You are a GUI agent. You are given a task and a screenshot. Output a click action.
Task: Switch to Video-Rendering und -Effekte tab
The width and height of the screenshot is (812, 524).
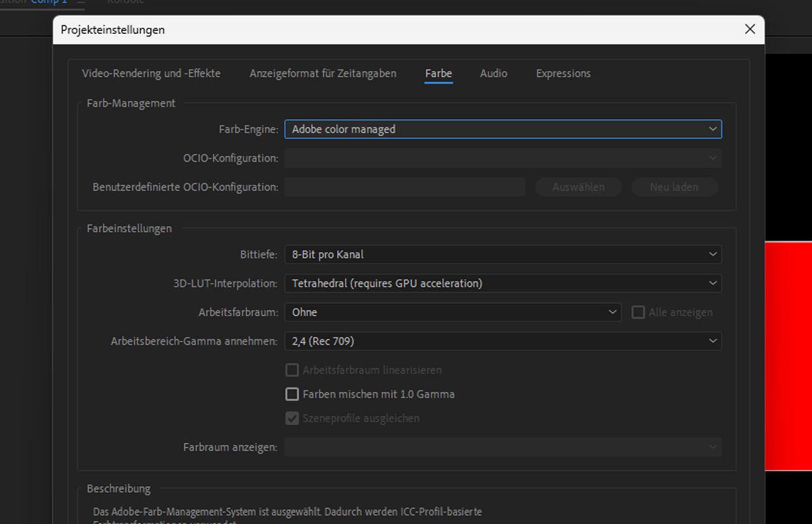[x=152, y=73]
